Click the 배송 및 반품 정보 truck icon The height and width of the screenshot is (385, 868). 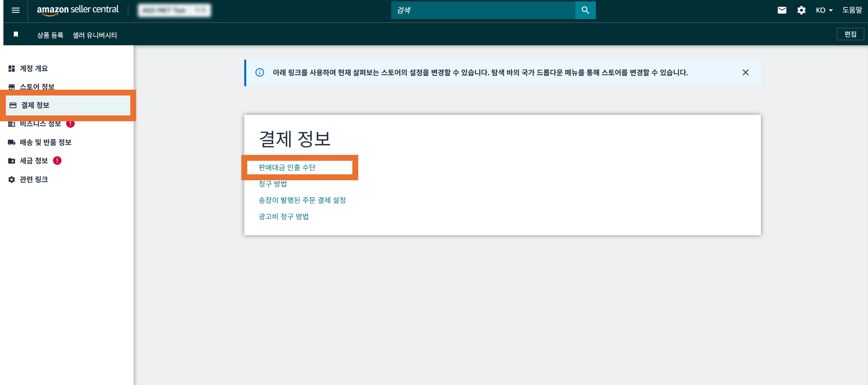12,142
